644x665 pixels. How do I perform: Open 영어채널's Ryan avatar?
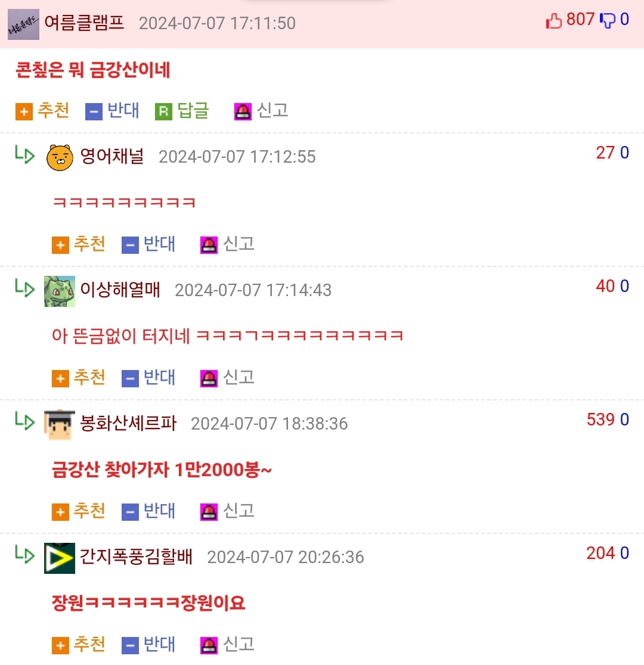pos(60,158)
